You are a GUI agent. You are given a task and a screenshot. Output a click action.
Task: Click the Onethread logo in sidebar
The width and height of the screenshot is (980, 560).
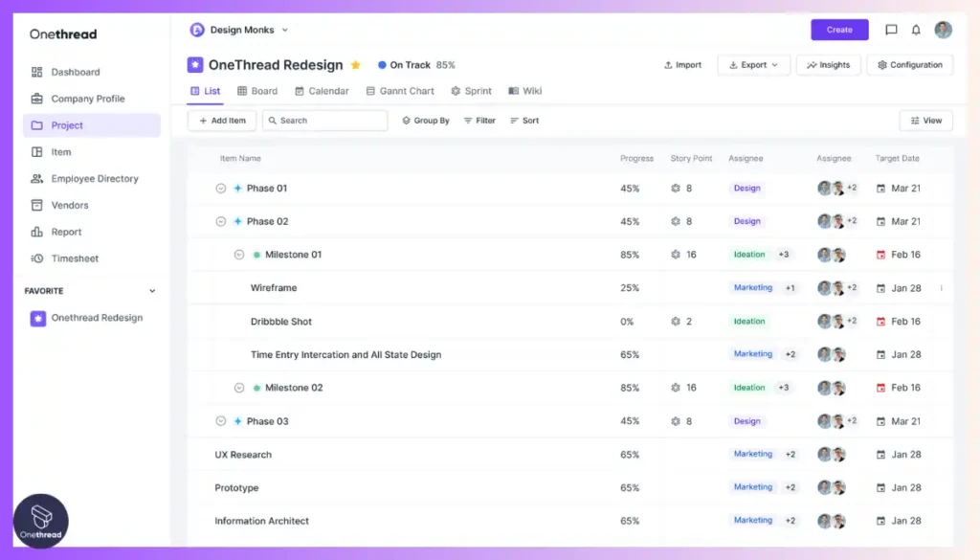(63, 34)
